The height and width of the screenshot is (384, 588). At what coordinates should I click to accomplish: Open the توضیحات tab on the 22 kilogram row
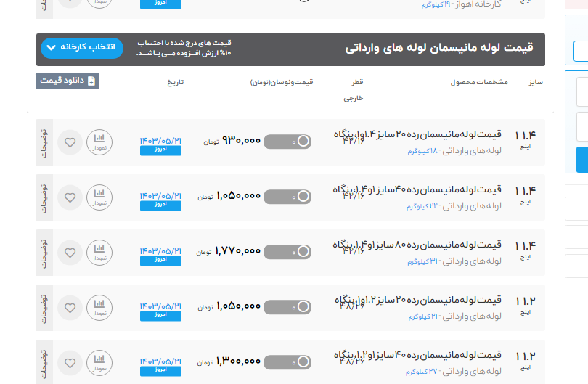tap(43, 197)
